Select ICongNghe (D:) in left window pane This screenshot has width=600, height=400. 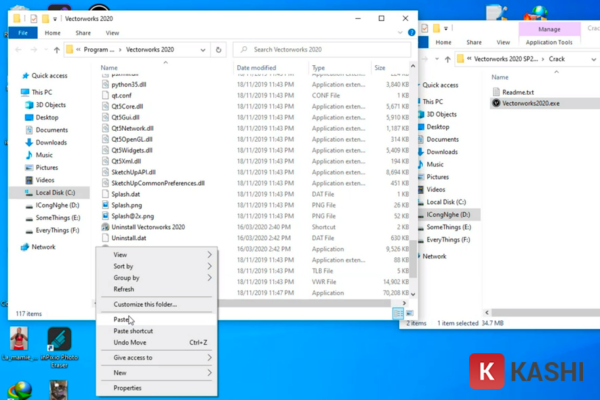(57, 205)
